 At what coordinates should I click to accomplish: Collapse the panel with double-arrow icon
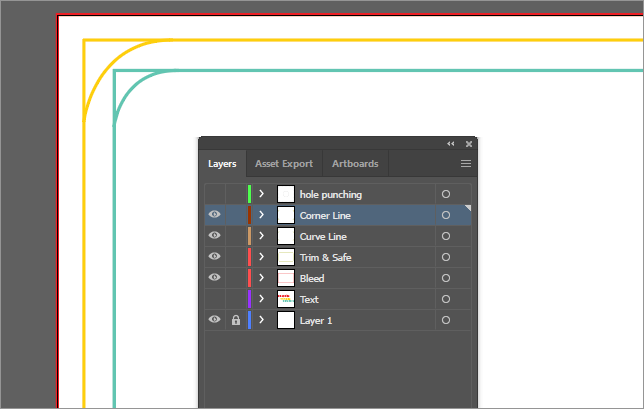(x=451, y=144)
